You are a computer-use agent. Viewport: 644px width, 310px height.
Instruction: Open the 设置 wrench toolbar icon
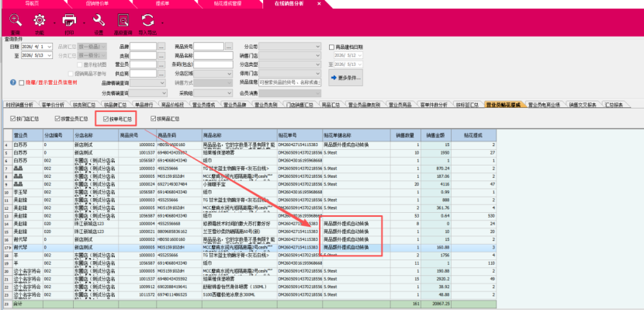(99, 19)
